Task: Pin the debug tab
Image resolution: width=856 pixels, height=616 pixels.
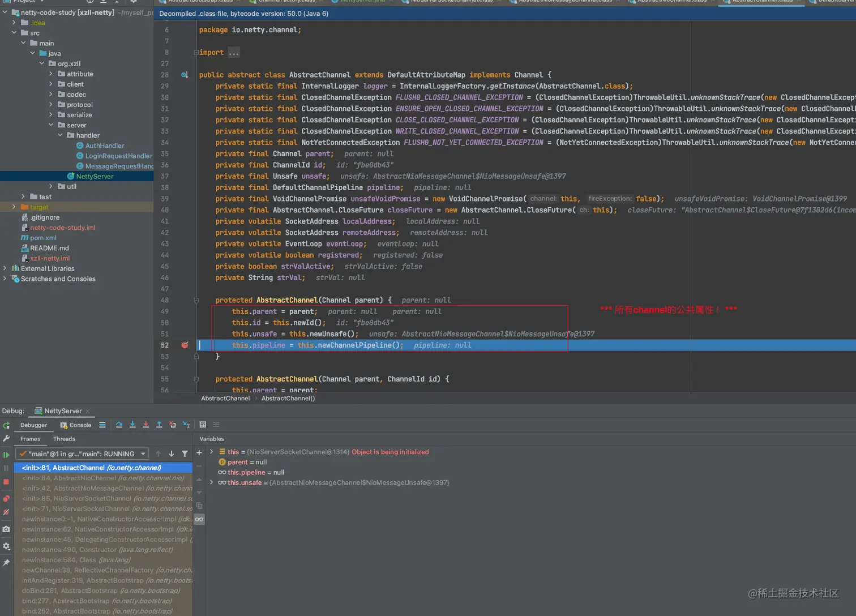Action: coord(6,563)
